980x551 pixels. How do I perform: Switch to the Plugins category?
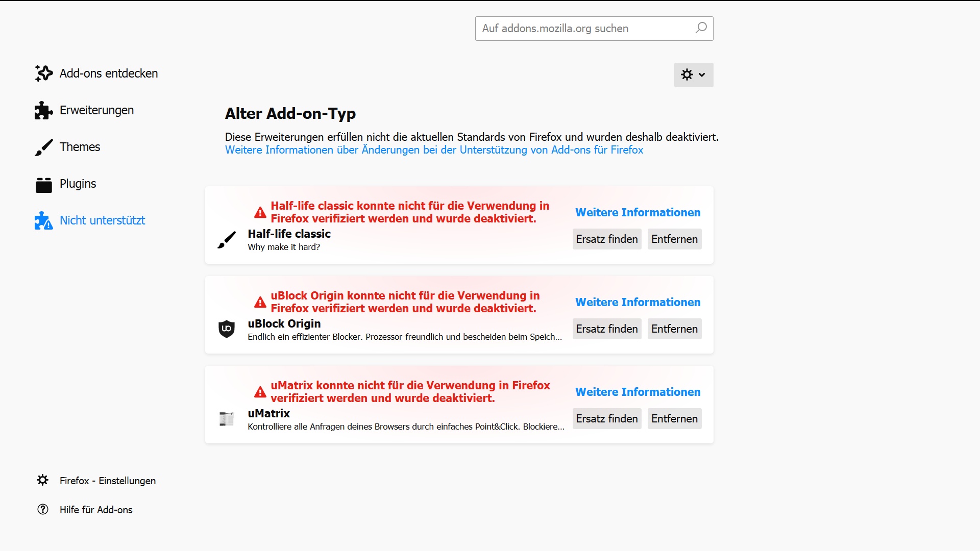(x=78, y=184)
